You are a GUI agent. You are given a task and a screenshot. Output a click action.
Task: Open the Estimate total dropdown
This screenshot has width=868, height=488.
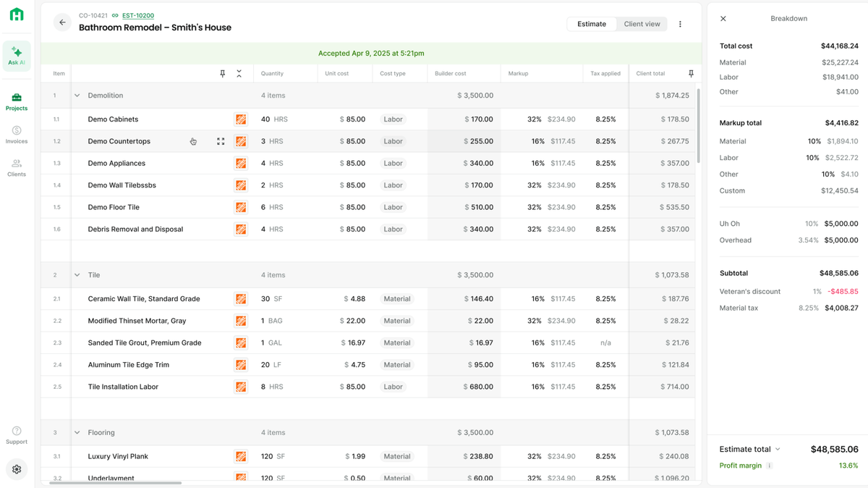coord(750,449)
